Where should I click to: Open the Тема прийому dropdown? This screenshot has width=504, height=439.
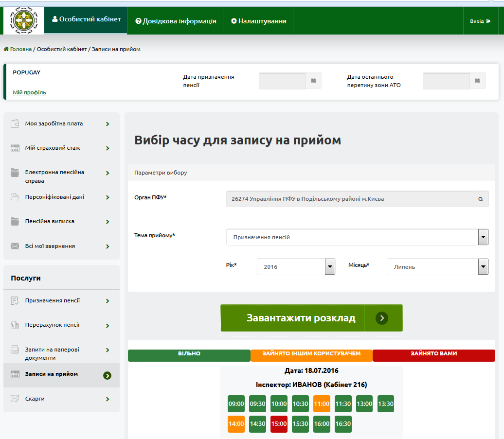pyautogui.click(x=483, y=237)
